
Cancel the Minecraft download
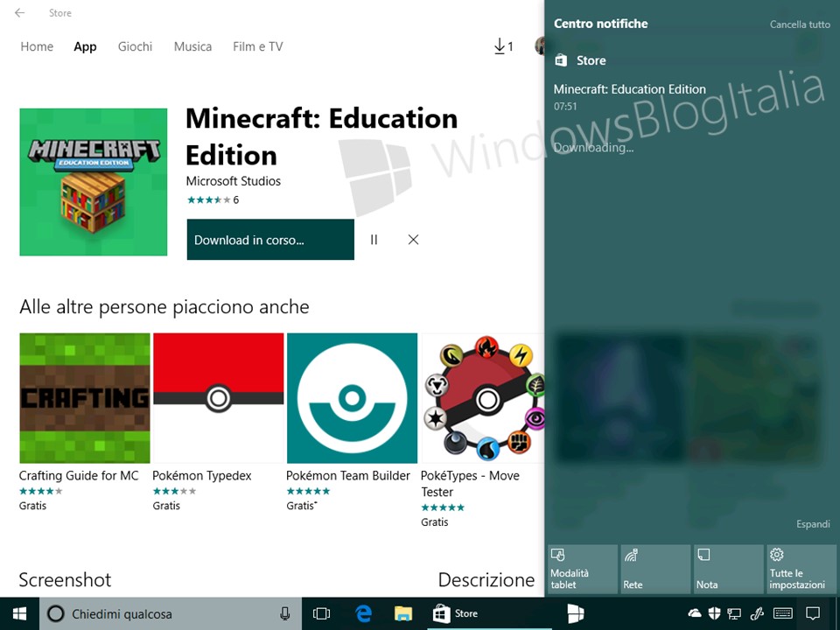[413, 240]
